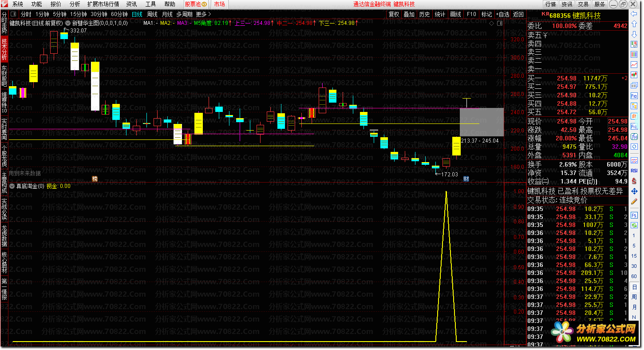Click +自选 to add to watchlist
Screen dimensions: 644x350
(x=503, y=14)
